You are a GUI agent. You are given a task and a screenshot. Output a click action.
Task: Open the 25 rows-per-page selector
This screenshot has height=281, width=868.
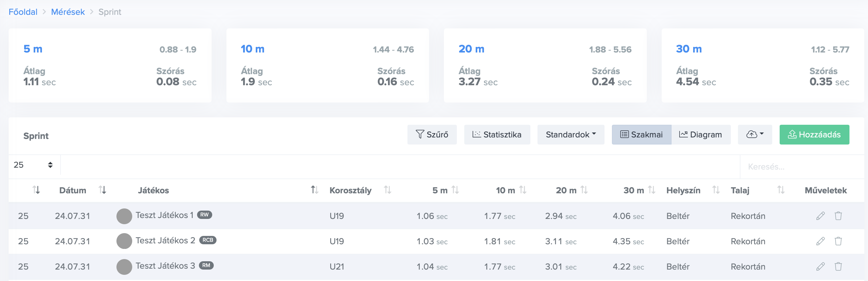pos(34,165)
